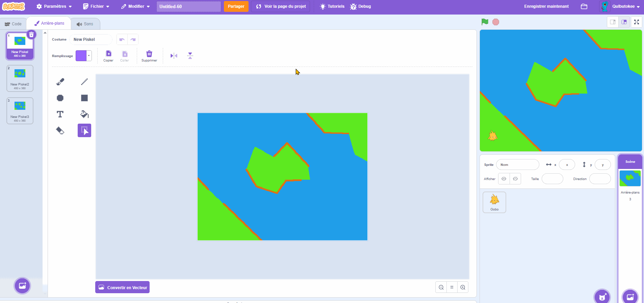The width and height of the screenshot is (644, 303).
Task: Show the sprite with the eye icon
Action: tap(504, 179)
